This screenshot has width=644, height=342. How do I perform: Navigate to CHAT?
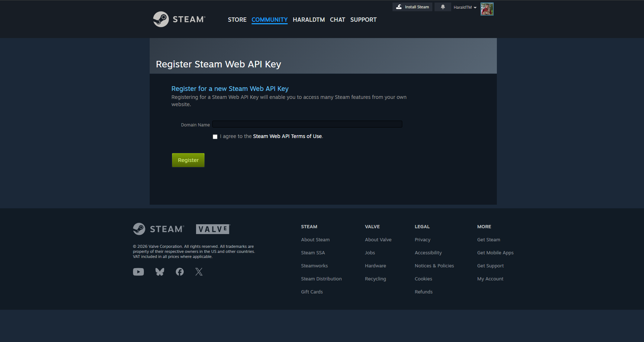coord(337,20)
